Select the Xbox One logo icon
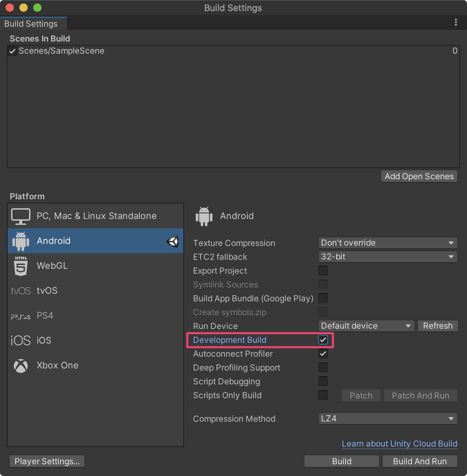This screenshot has width=467, height=476. (x=21, y=366)
